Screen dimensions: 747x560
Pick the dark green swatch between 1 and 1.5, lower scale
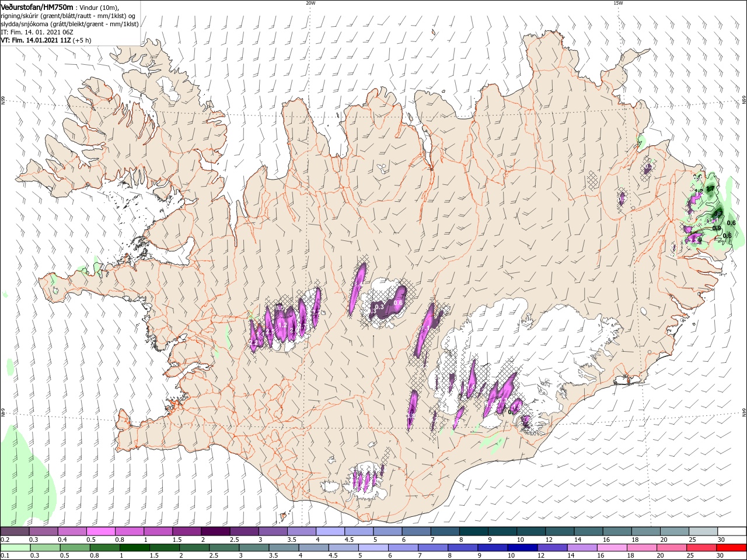click(135, 548)
